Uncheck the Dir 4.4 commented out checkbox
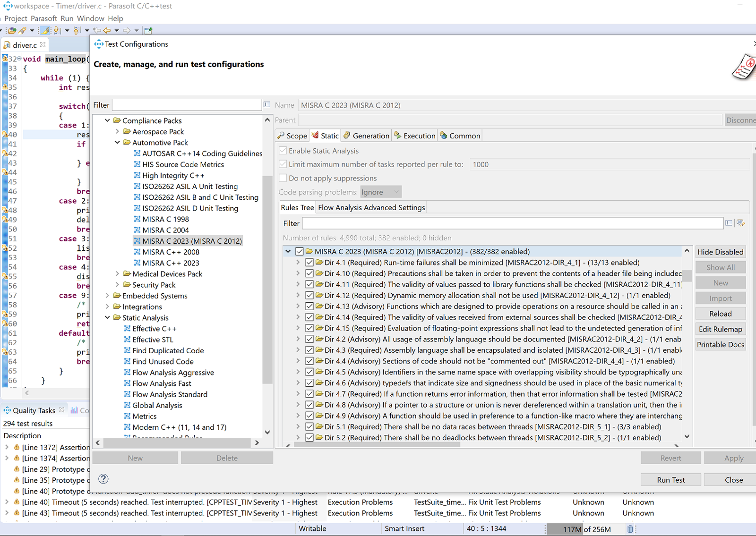The width and height of the screenshot is (756, 536). (x=309, y=361)
